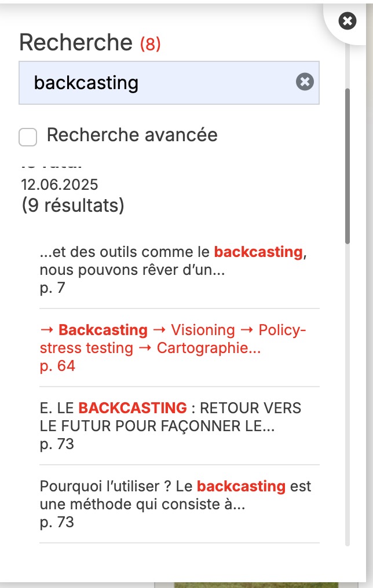Click "une méthode qui consiste à..." text
This screenshot has height=588, width=373.
(x=142, y=505)
